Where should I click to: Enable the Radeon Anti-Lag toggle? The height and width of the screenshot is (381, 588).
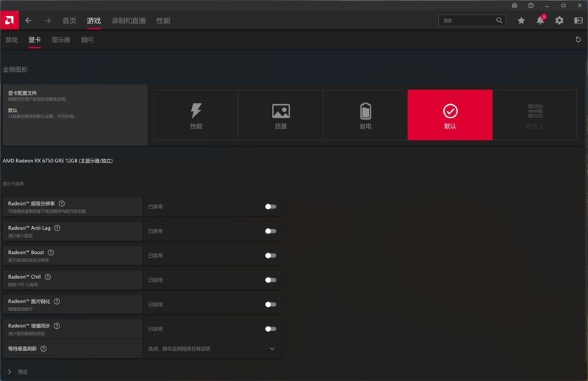click(270, 231)
